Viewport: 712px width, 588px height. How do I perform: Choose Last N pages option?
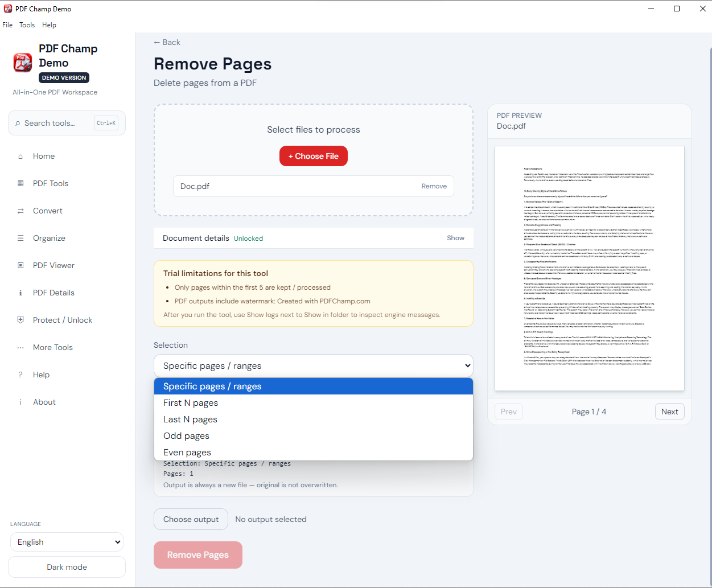(x=314, y=420)
